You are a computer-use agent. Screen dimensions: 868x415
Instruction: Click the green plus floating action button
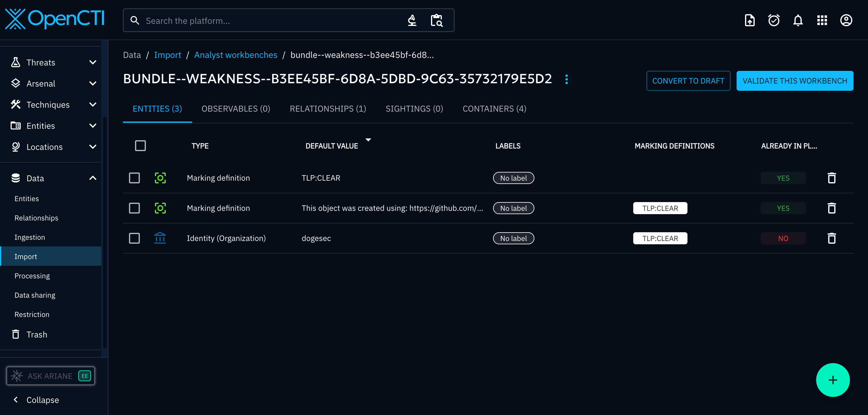click(833, 380)
